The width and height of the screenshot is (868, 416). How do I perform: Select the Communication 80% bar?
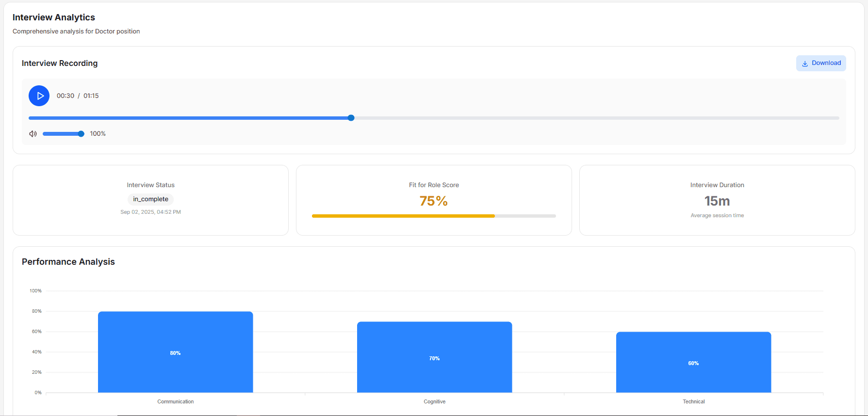pos(175,352)
